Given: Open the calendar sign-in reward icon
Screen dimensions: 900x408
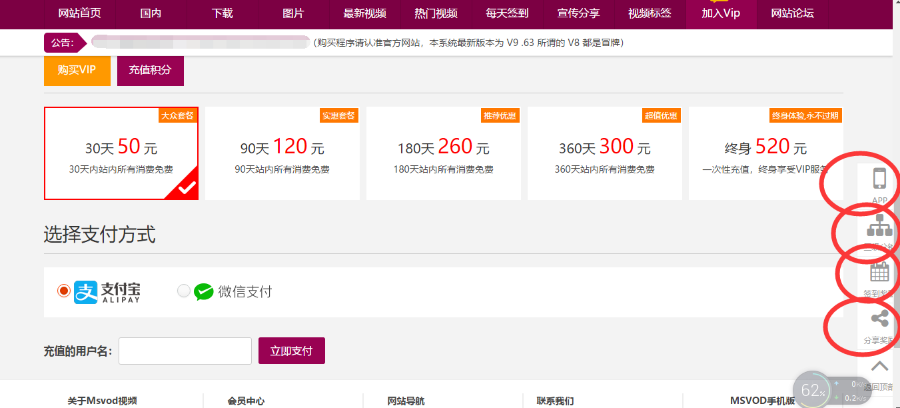Looking at the screenshot, I should point(879,271).
